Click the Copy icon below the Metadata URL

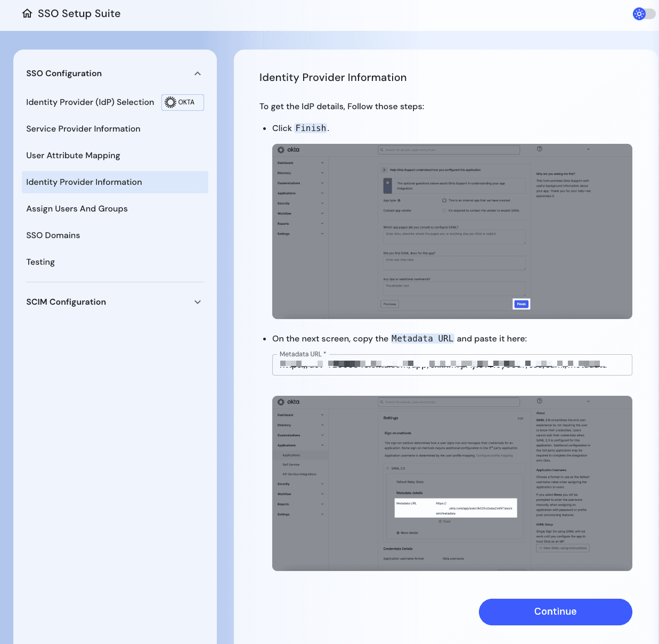click(x=440, y=521)
